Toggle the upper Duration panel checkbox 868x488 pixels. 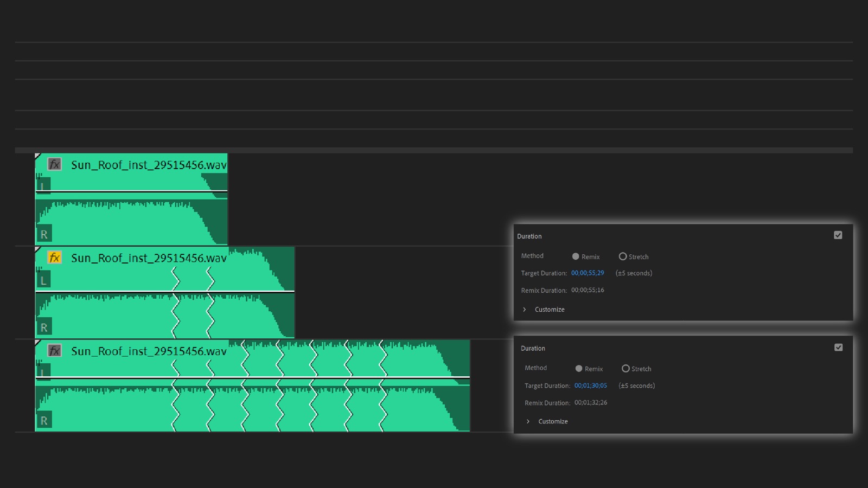[838, 235]
